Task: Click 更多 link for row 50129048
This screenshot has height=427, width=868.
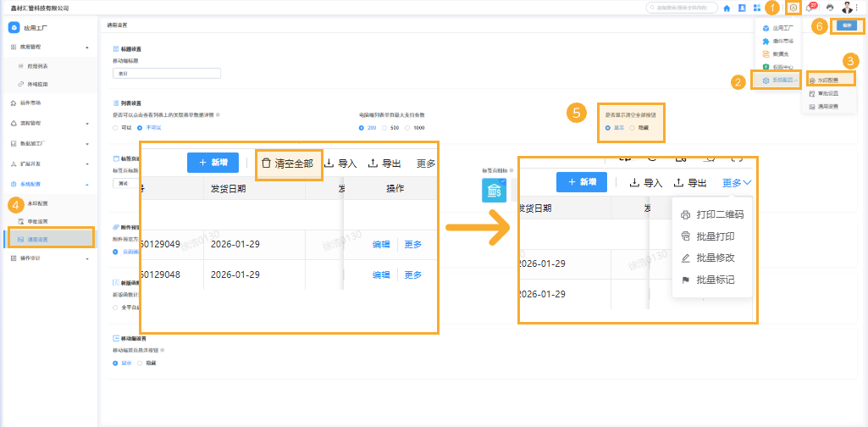Action: (x=413, y=274)
